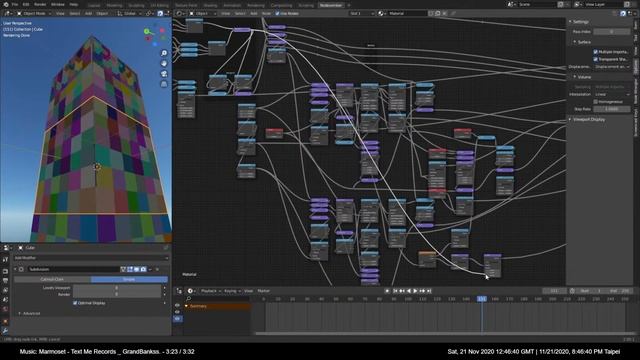Browse material sphere icon in node header
Screen dimensions: 640x360
381,13
